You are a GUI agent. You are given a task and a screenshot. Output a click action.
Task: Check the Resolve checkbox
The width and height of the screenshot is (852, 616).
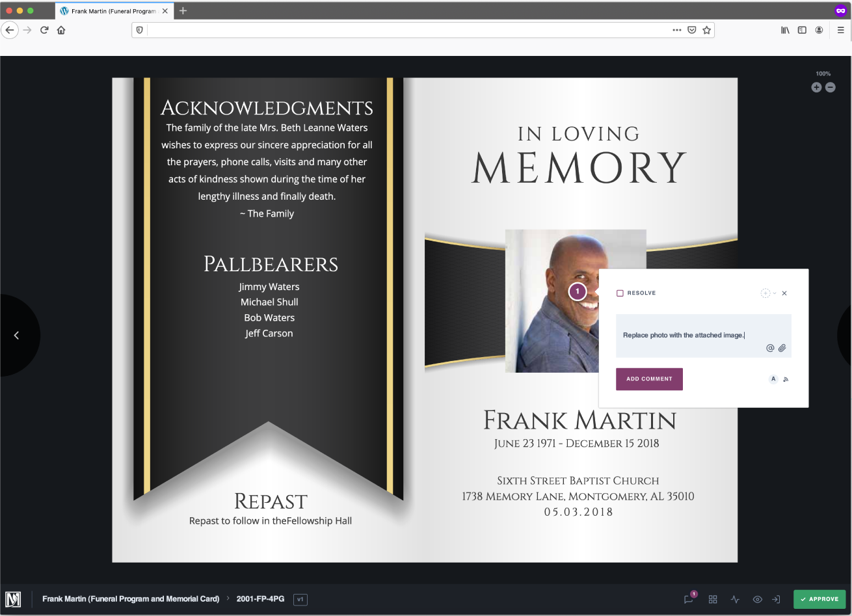pyautogui.click(x=620, y=293)
